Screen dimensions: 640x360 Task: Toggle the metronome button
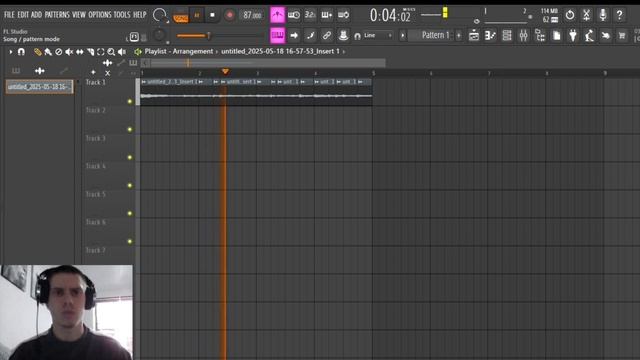coord(277,15)
